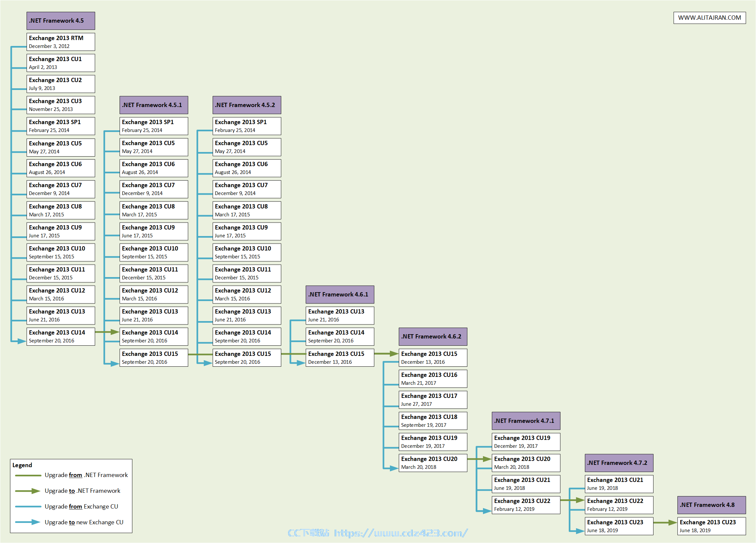Click Exchange 2013 CU21 under .NET Framework 4.7.1
Screen dimensions: 756x543
click(526, 484)
